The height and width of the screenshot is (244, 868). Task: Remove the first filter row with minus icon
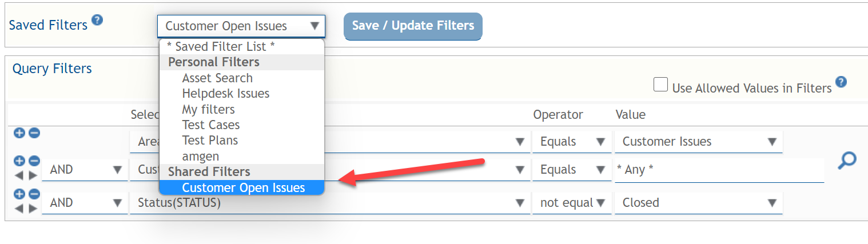[x=34, y=133]
